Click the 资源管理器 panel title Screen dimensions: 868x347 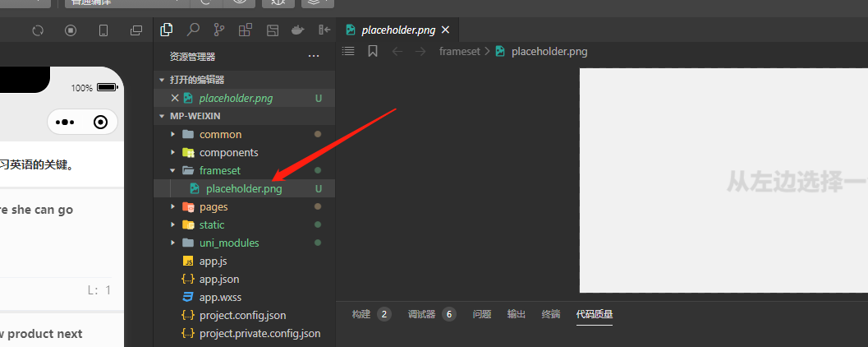(192, 57)
